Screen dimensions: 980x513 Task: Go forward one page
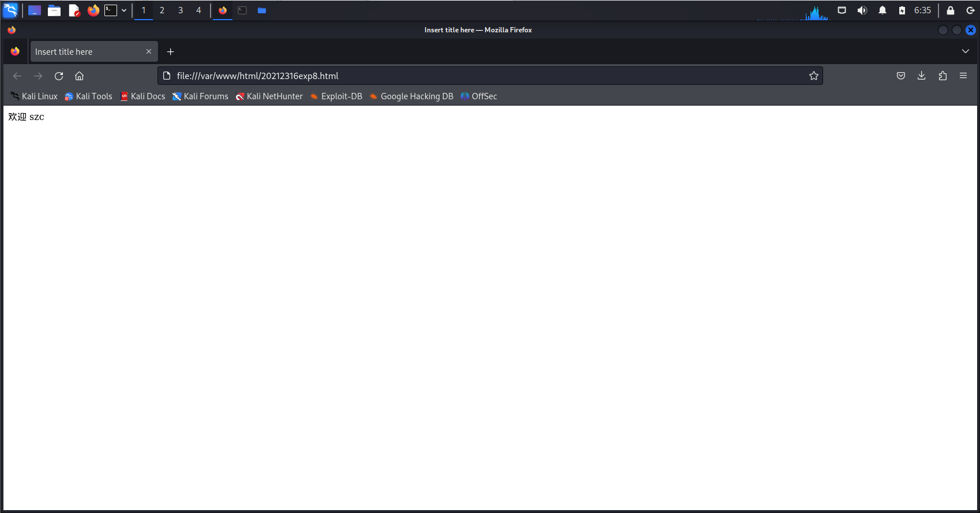pyautogui.click(x=38, y=76)
